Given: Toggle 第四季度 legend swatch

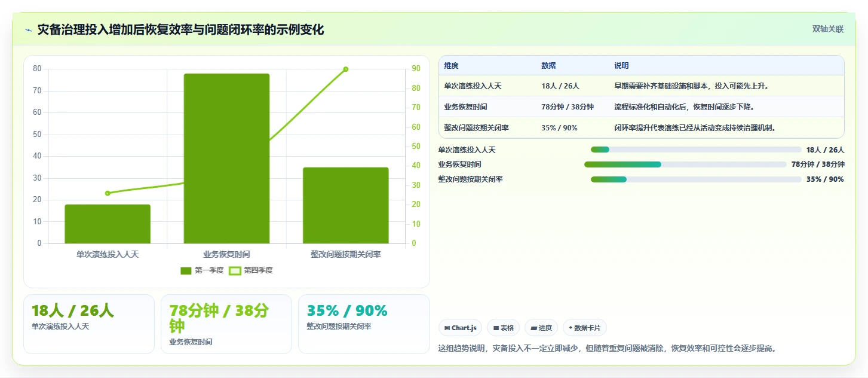Looking at the screenshot, I should tap(235, 270).
